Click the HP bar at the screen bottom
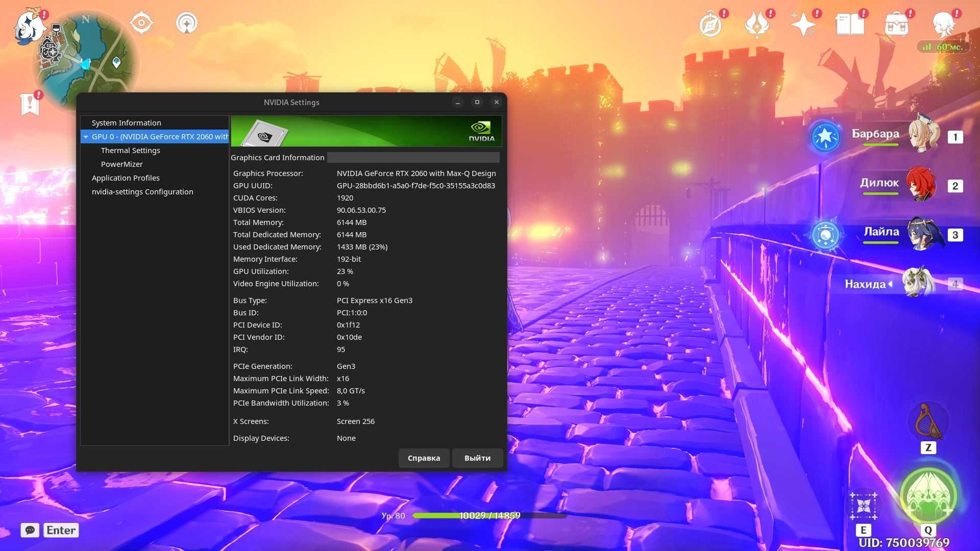The width and height of the screenshot is (980, 551). pos(489,516)
